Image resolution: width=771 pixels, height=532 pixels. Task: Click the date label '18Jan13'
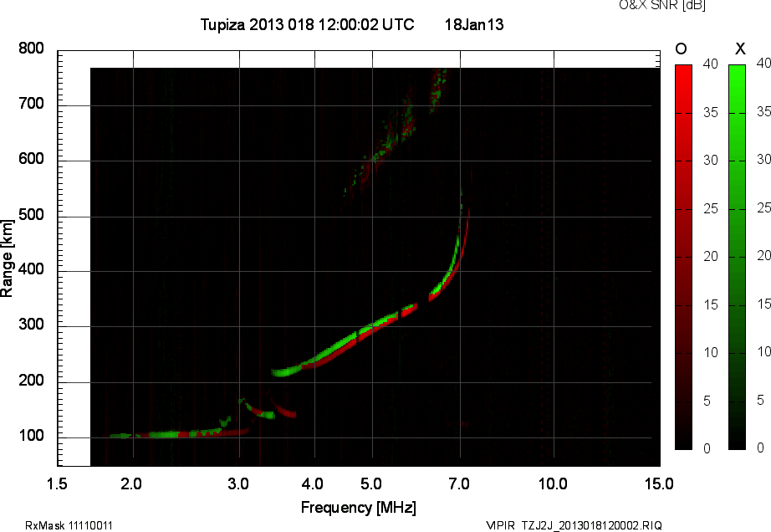[x=474, y=24]
